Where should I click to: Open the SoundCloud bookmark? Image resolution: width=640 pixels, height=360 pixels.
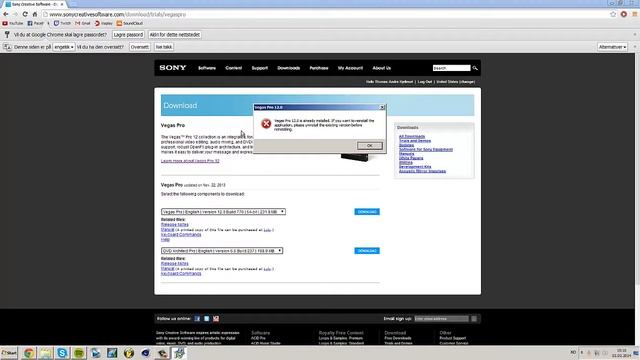129,24
